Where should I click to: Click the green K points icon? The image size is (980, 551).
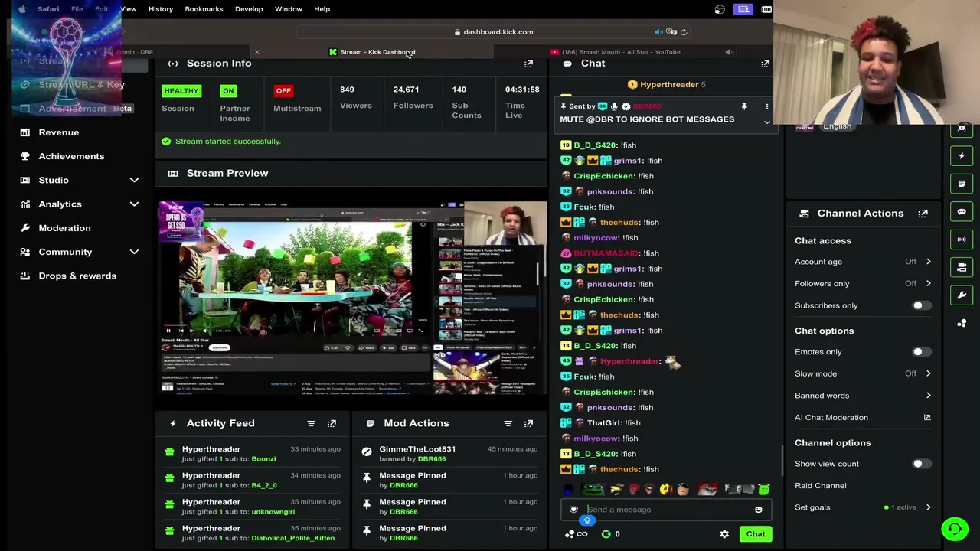606,534
